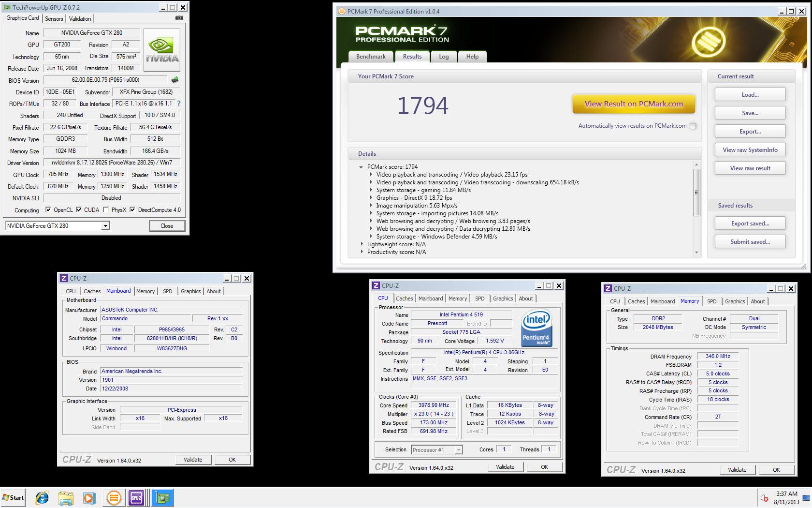Click Validate in the CPU-Z Mainboard window

pyautogui.click(x=193, y=460)
